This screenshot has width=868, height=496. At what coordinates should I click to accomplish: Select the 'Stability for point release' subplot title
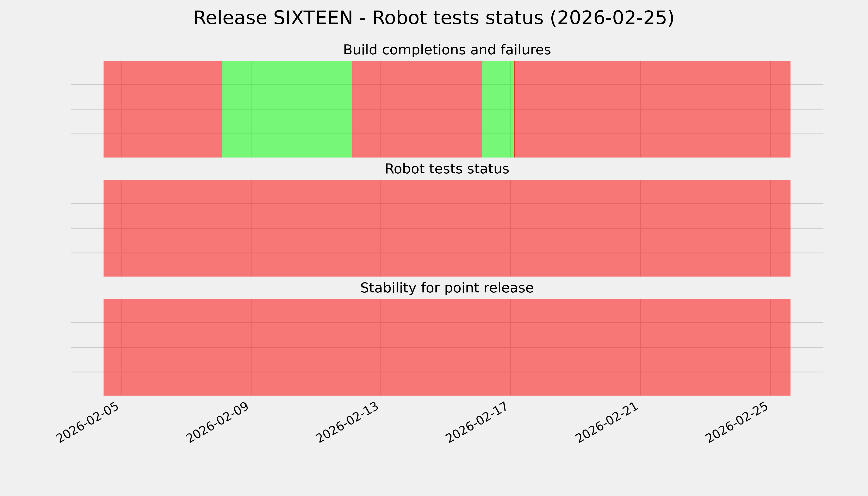tap(447, 288)
